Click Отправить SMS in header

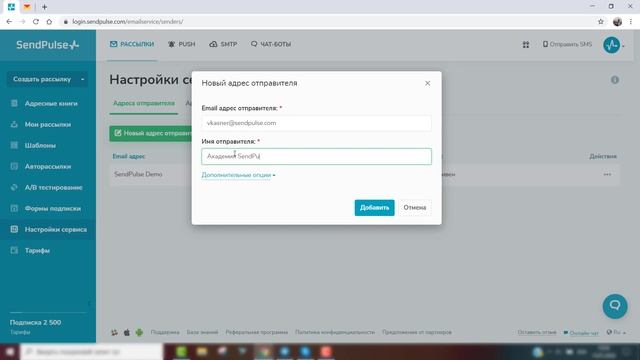click(567, 44)
